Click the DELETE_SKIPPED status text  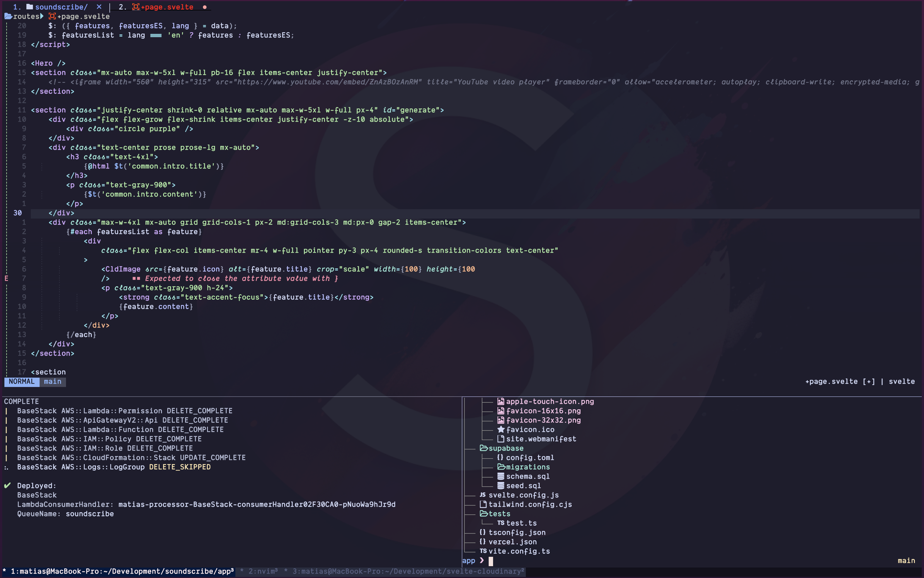(180, 467)
